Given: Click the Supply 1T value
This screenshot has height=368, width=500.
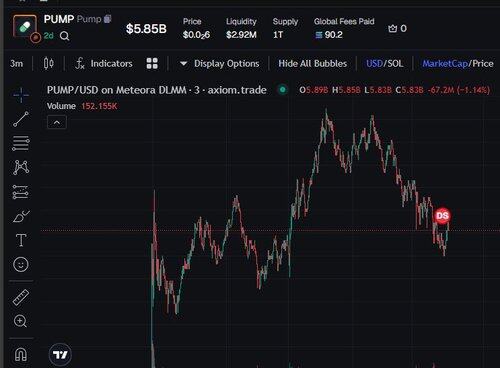Looking at the screenshot, I should pyautogui.click(x=278, y=35).
